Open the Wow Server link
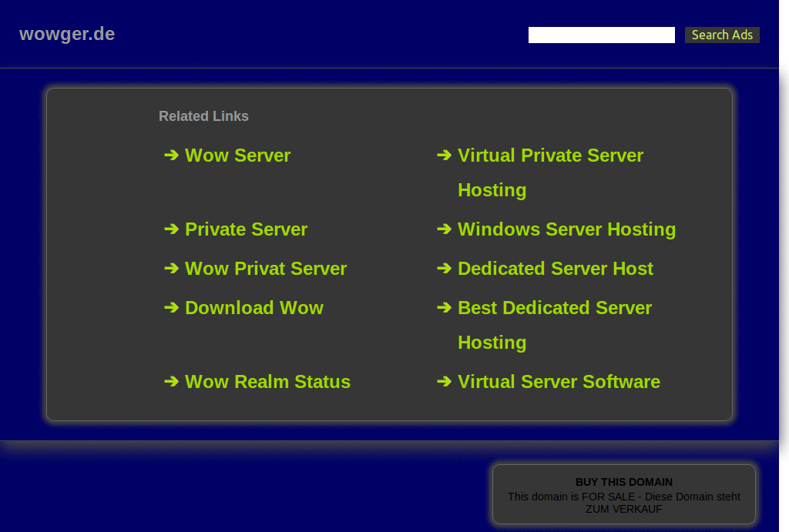789x532 pixels. click(237, 156)
